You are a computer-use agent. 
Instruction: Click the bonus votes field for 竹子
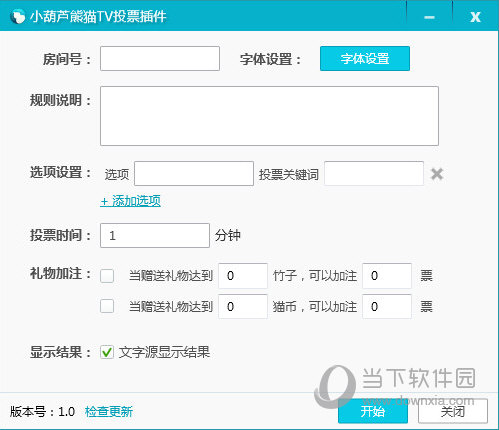point(387,276)
